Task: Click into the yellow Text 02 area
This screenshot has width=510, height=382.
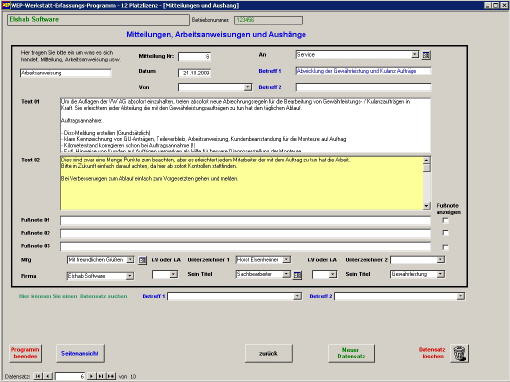Action: pyautogui.click(x=242, y=183)
